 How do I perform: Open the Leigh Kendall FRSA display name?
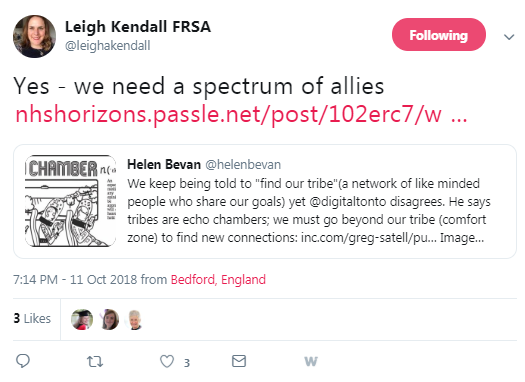(x=138, y=26)
